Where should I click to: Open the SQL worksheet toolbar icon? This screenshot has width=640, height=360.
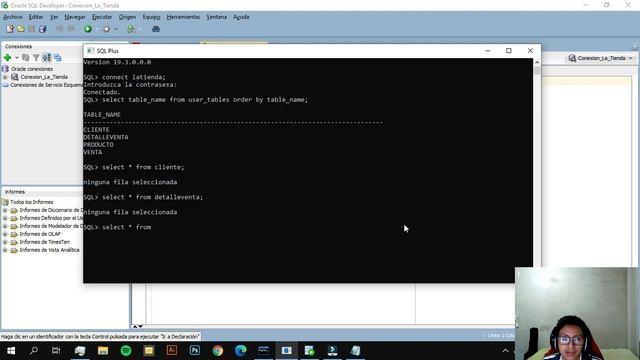click(131, 29)
